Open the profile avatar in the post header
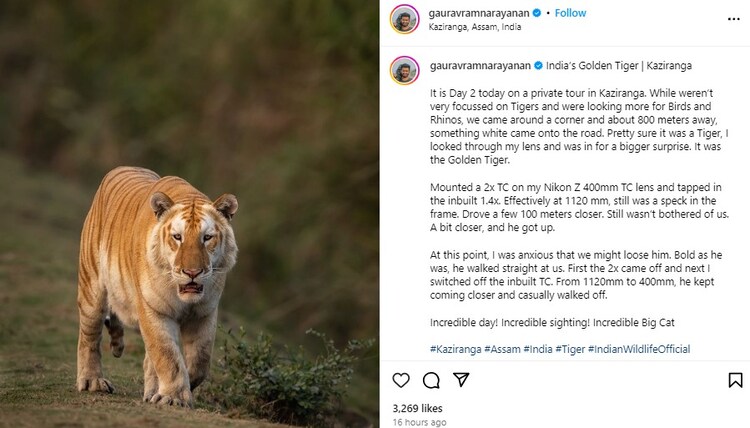The image size is (750, 428). click(x=404, y=19)
